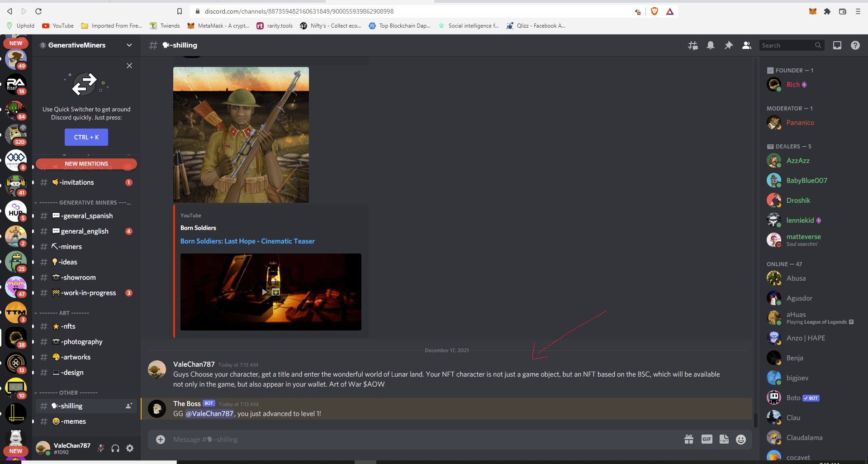Open Born Soldiers: Last Hope video link
The image size is (868, 464).
point(247,241)
